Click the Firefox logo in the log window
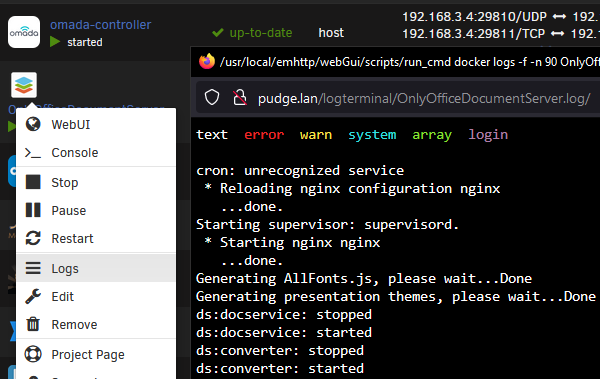Screen dimensions: 600x379 click(x=207, y=61)
